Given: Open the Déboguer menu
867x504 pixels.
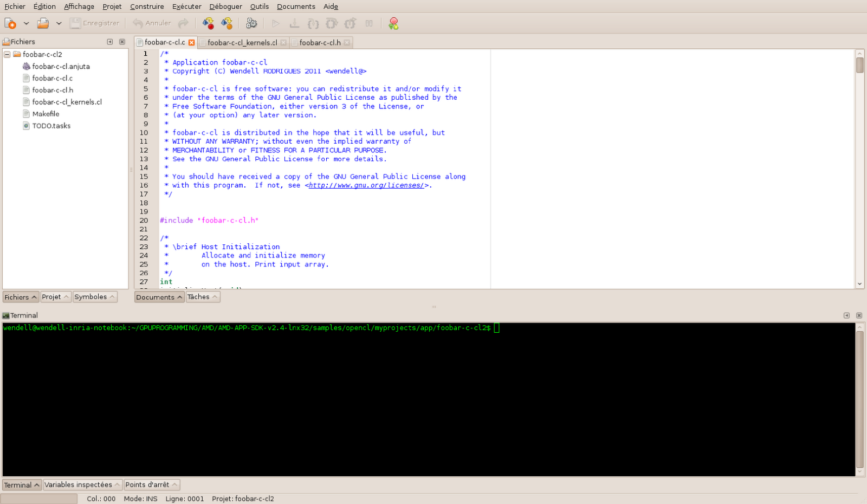Looking at the screenshot, I should pyautogui.click(x=225, y=7).
